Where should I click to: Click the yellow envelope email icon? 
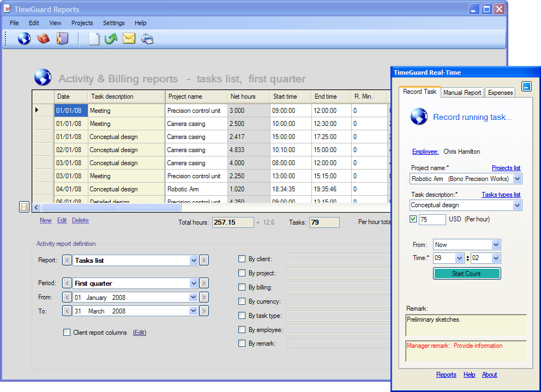coord(129,39)
